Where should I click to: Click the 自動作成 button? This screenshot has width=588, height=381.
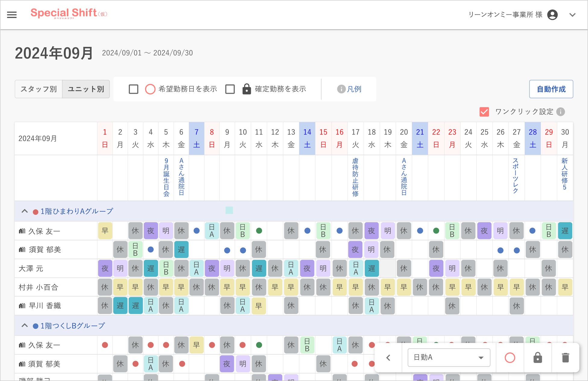(x=551, y=89)
